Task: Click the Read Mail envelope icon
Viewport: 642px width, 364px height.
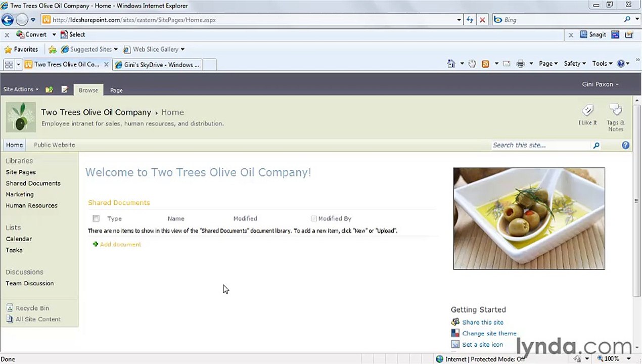Action: (507, 64)
